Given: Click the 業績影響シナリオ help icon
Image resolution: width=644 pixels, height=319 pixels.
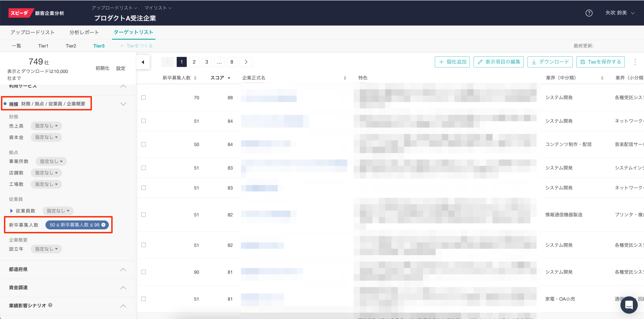Looking at the screenshot, I should tap(50, 305).
